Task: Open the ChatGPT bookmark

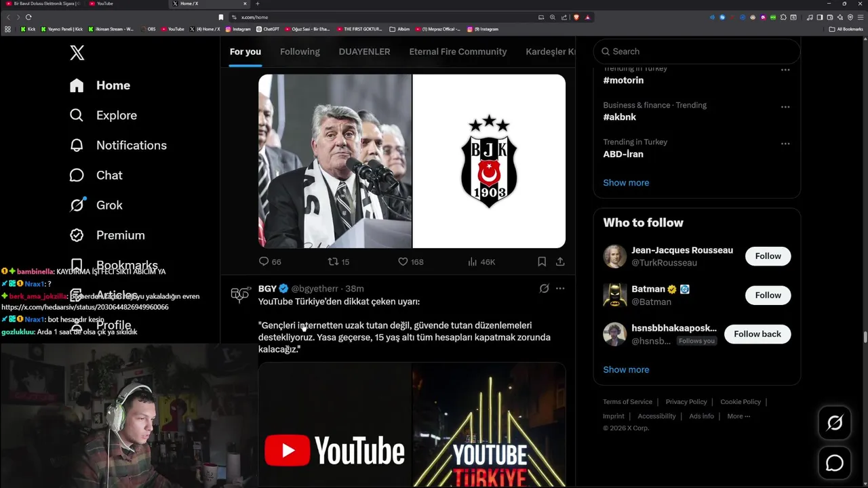Action: tap(268, 29)
